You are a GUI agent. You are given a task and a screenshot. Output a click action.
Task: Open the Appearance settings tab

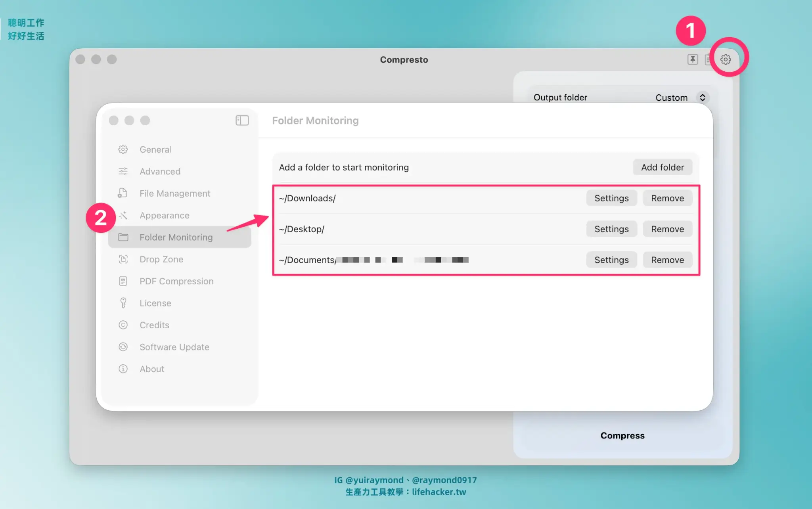point(164,215)
